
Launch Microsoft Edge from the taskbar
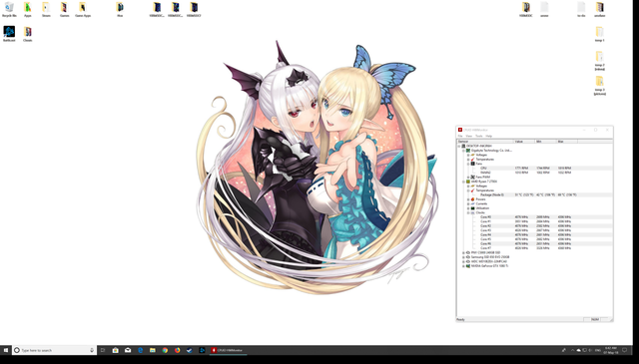(x=140, y=350)
